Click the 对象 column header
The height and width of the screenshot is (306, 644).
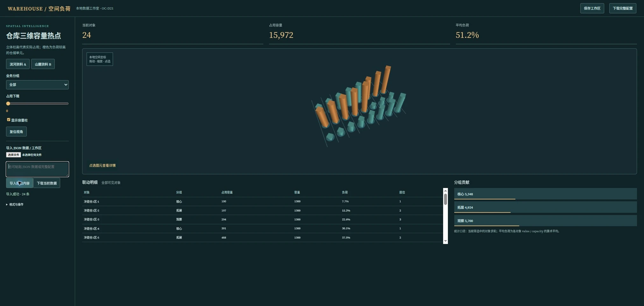tap(87, 192)
